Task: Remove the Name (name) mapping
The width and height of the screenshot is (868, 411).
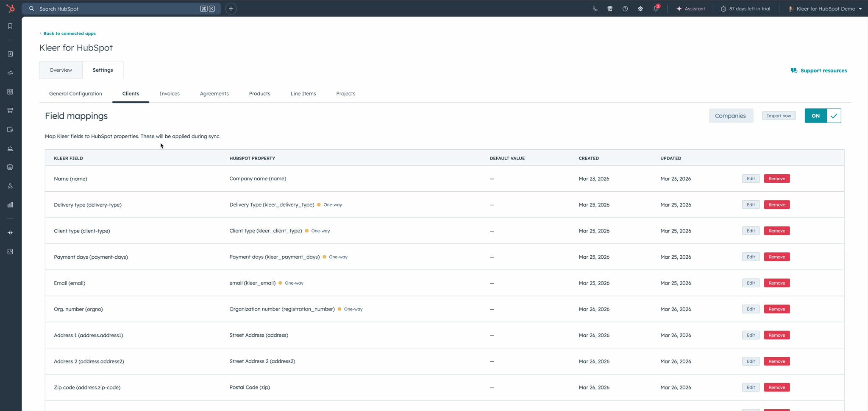Action: click(x=777, y=179)
